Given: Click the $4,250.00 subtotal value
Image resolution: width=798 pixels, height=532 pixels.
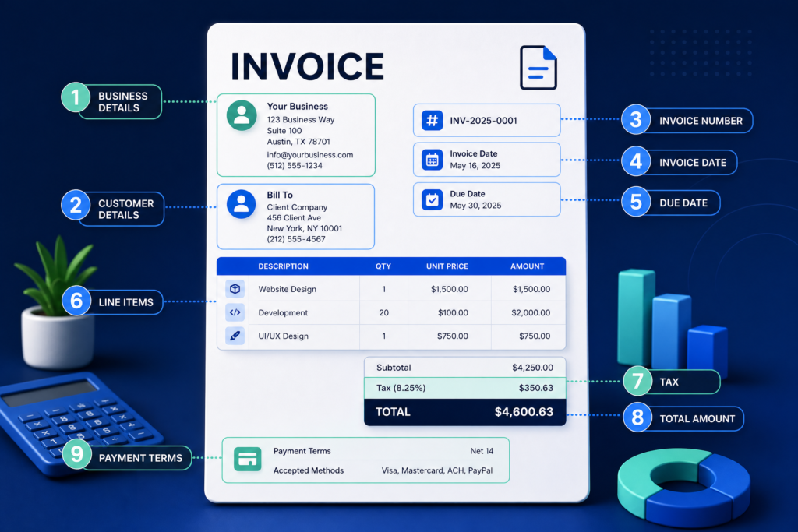Looking at the screenshot, I should pos(532,367).
